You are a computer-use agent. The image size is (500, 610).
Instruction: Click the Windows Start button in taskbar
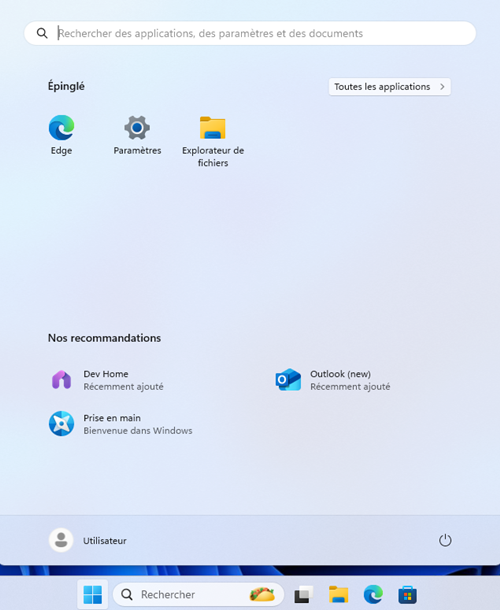(x=93, y=594)
